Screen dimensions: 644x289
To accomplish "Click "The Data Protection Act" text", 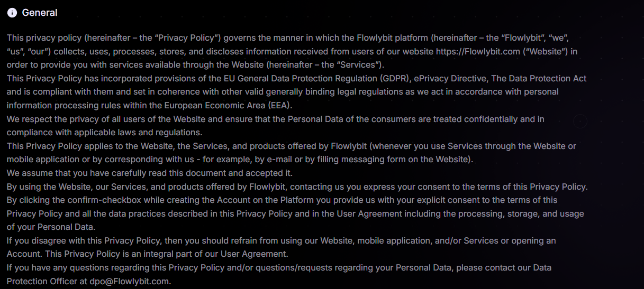I will [x=539, y=78].
